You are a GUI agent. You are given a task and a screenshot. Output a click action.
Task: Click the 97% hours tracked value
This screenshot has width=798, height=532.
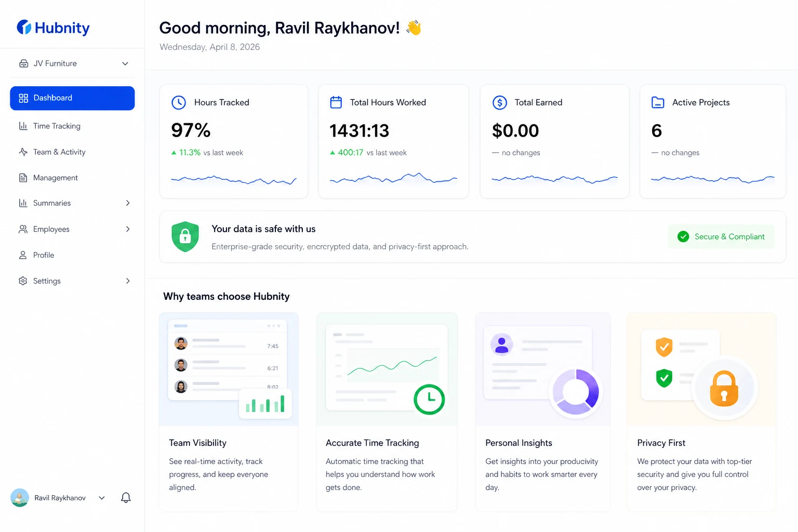click(x=191, y=130)
